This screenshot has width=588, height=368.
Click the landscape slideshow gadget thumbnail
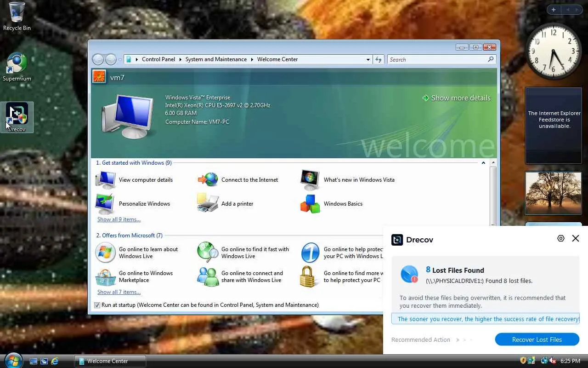(554, 193)
